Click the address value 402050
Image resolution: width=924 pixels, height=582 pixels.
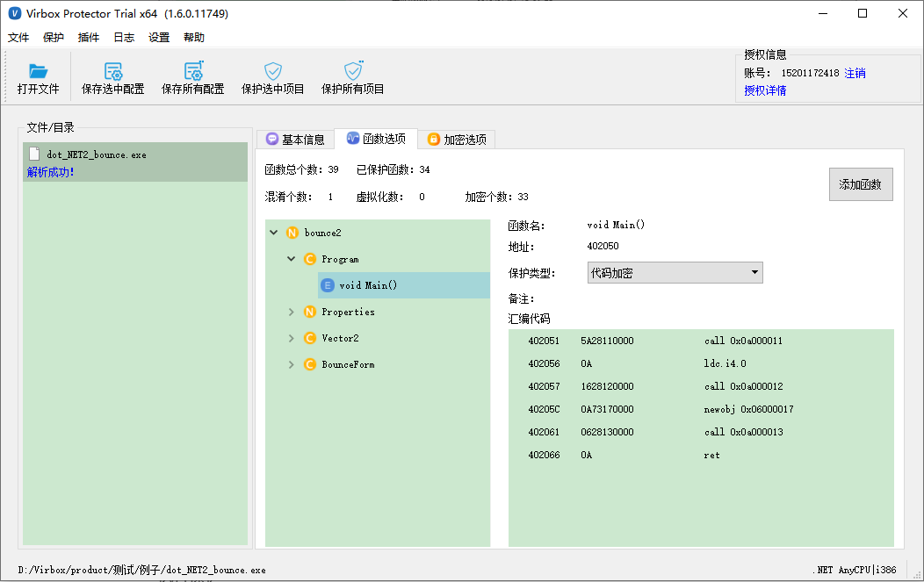pyautogui.click(x=603, y=246)
